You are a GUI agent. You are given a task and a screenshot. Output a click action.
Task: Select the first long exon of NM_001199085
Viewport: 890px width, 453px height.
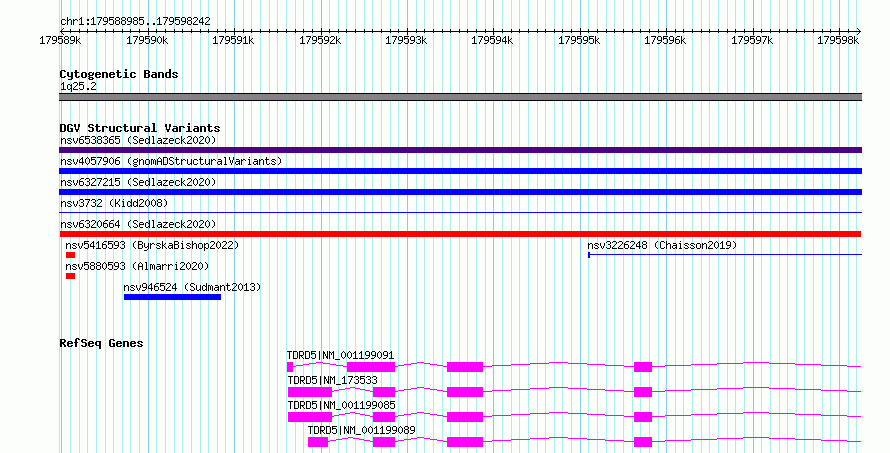click(x=310, y=417)
